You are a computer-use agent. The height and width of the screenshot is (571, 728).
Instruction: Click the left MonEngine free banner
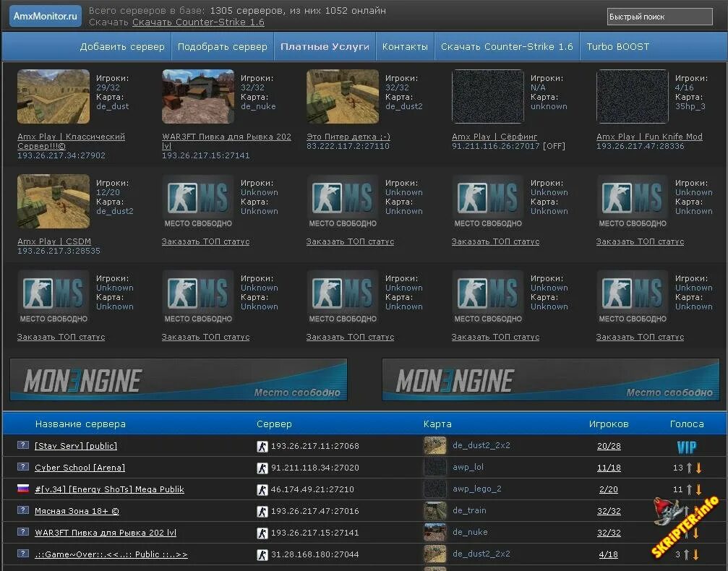pos(179,379)
